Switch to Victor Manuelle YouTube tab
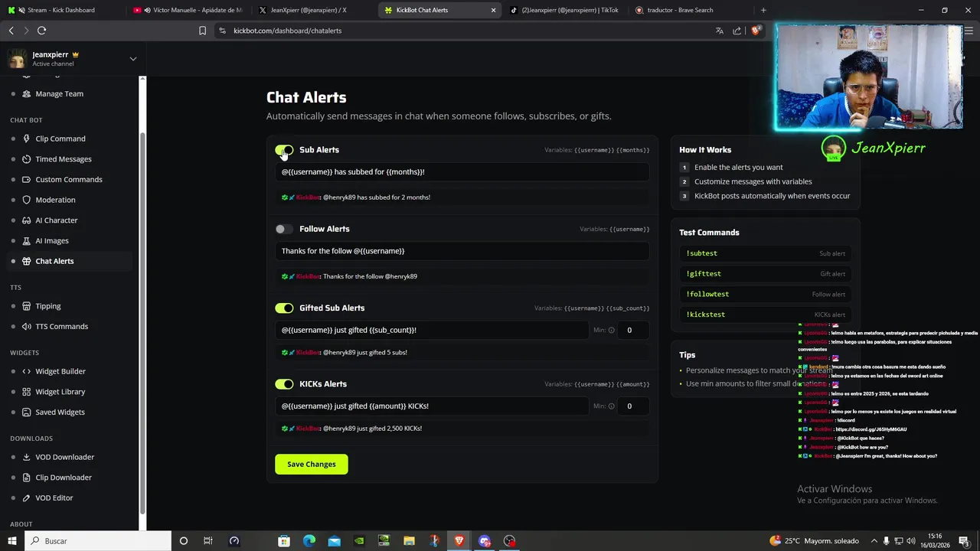980x551 pixels. tap(188, 10)
